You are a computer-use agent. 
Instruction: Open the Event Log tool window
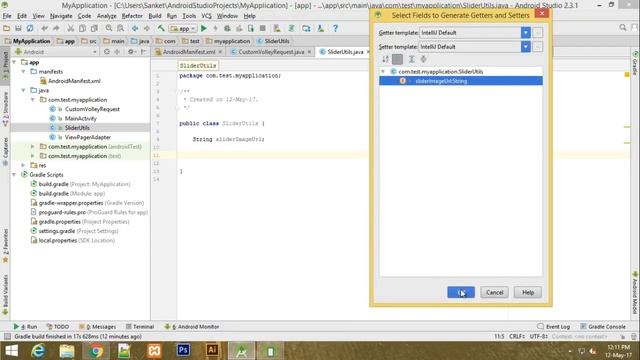pyautogui.click(x=554, y=327)
